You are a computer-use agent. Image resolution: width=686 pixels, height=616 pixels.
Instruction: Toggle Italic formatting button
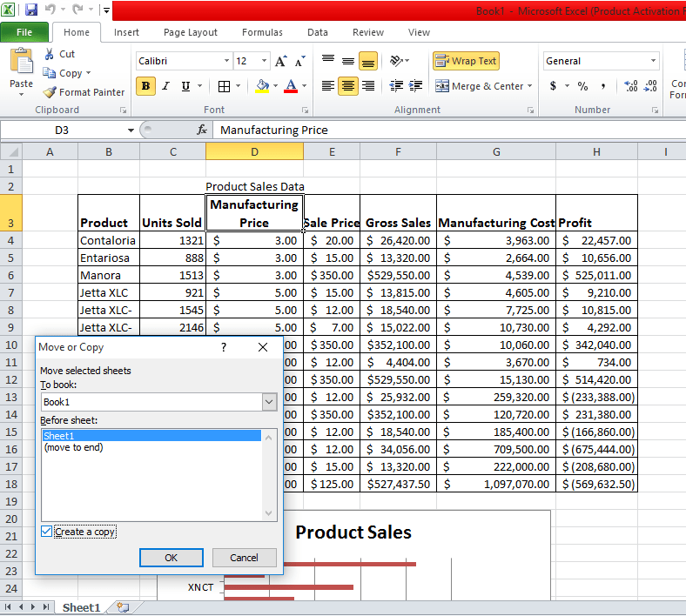click(165, 86)
